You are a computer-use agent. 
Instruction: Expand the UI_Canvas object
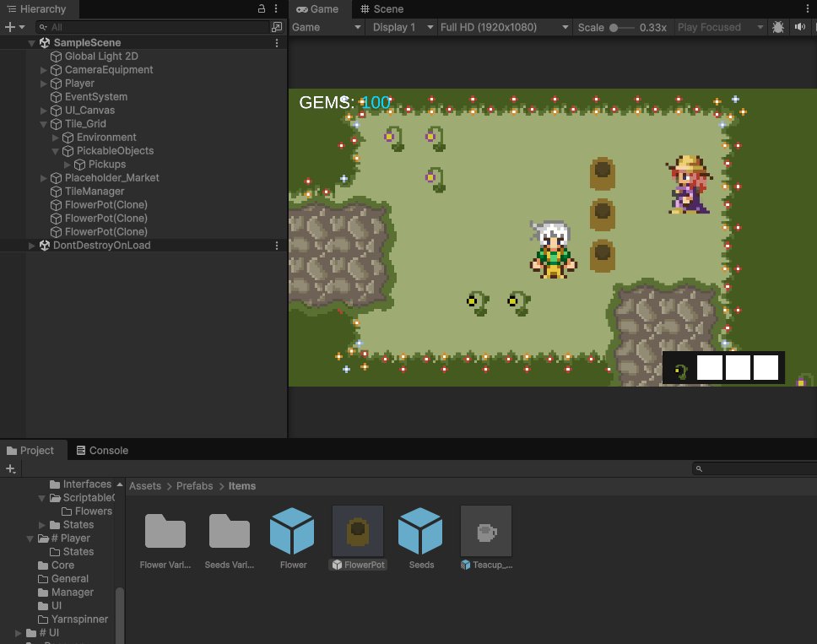[x=44, y=111]
